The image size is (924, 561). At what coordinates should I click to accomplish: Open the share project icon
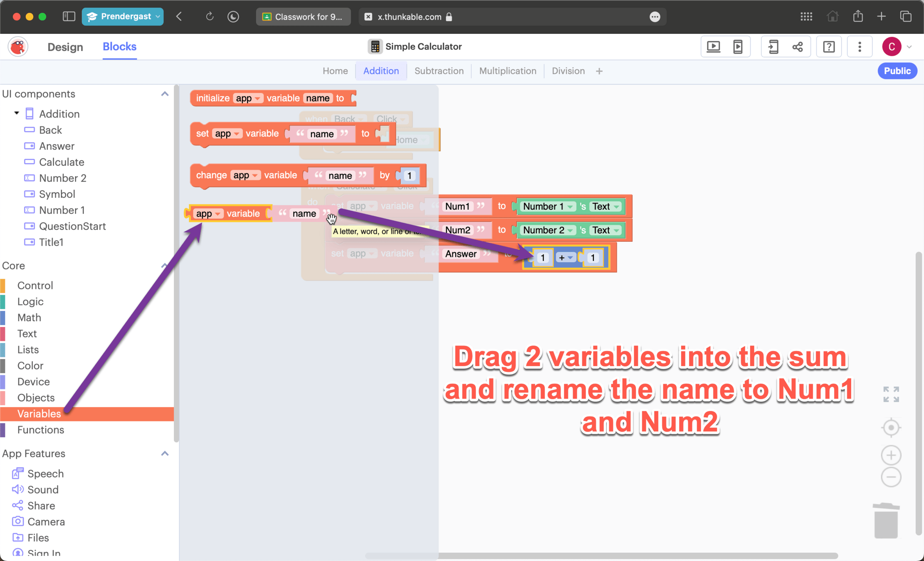tap(797, 47)
